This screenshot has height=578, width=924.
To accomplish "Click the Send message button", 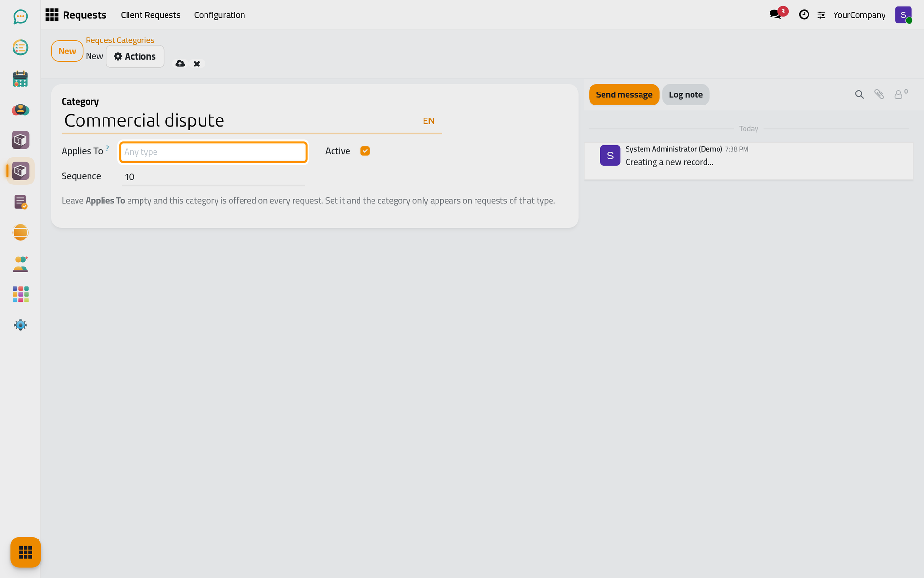I will tap(624, 95).
